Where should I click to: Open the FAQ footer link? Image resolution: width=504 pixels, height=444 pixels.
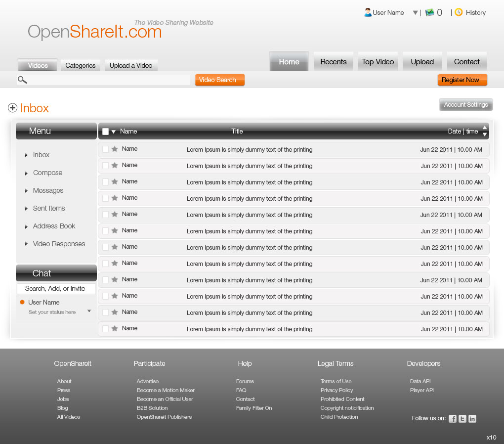[x=241, y=390]
